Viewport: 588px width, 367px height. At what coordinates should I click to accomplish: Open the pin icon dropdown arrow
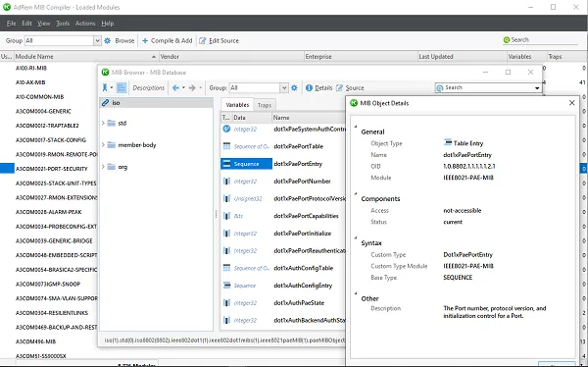click(x=112, y=88)
